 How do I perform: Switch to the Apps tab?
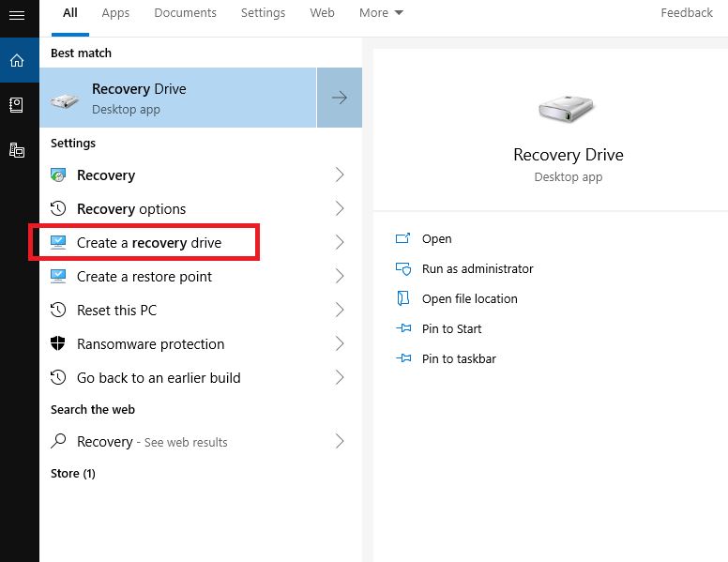point(115,13)
